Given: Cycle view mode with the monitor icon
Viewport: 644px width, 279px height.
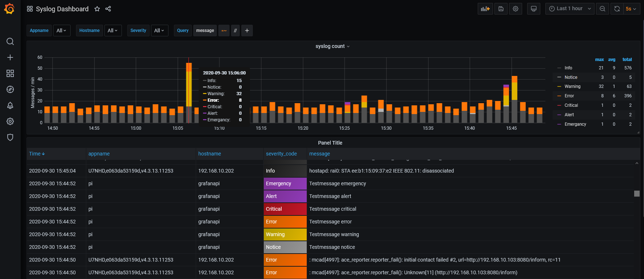Looking at the screenshot, I should pos(534,9).
